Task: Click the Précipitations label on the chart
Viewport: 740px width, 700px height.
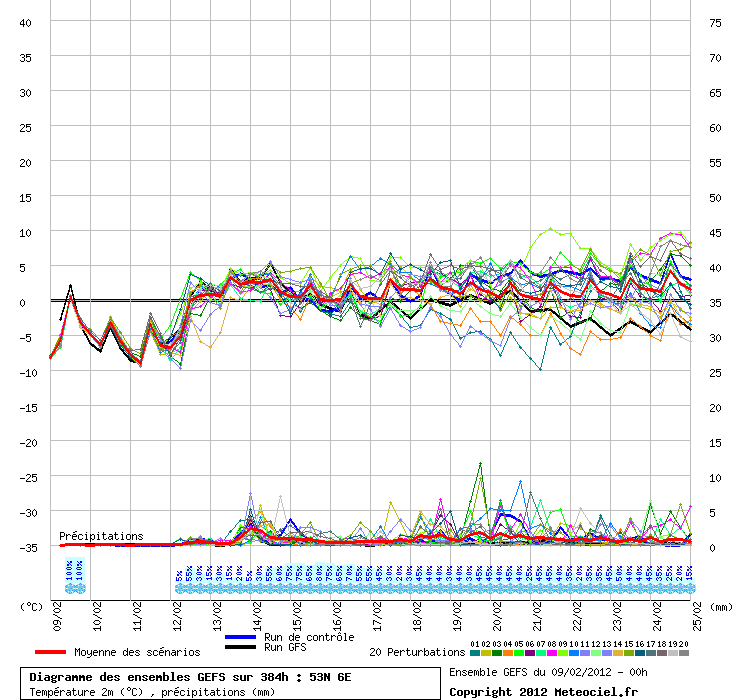Action: click(101, 536)
